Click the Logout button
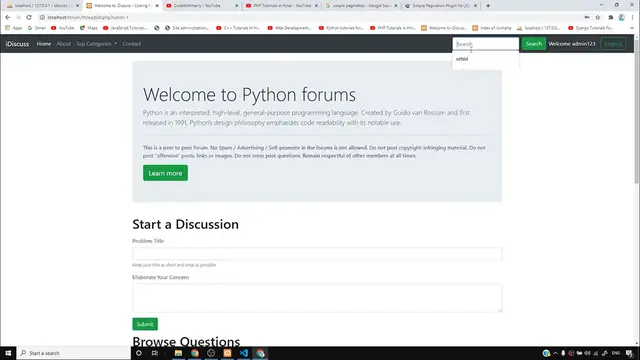640x360 pixels. [613, 44]
